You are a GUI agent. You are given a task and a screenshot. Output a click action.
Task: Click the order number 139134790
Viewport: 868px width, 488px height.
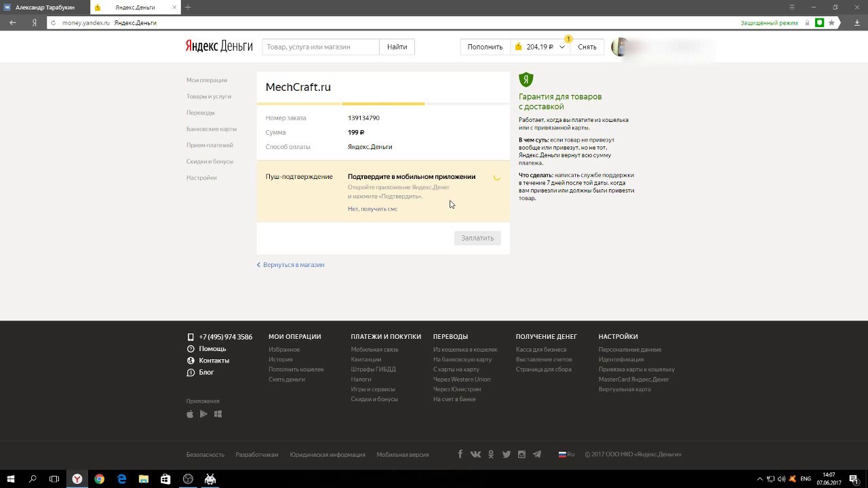pyautogui.click(x=363, y=118)
